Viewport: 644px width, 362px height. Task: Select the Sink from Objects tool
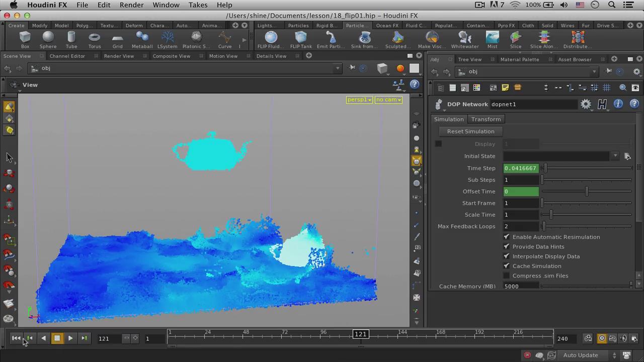pyautogui.click(x=364, y=40)
